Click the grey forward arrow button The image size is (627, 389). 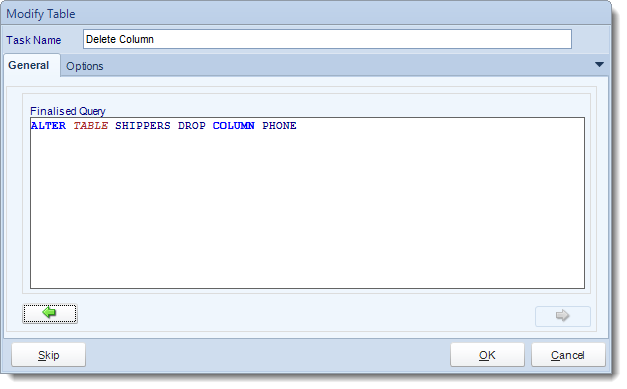pyautogui.click(x=563, y=316)
